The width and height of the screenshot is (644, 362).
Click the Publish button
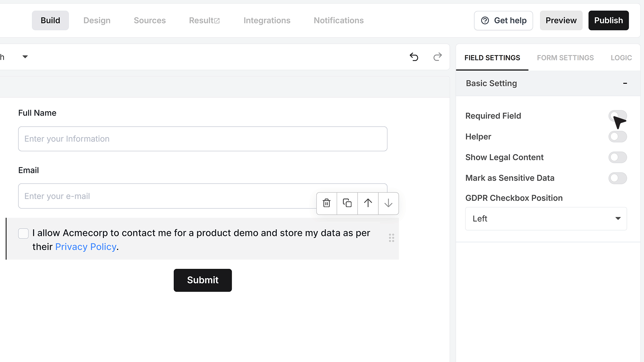(608, 20)
